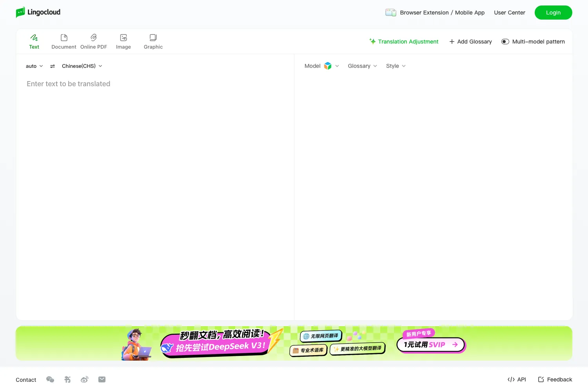Click the browser extension window icon

(x=391, y=13)
